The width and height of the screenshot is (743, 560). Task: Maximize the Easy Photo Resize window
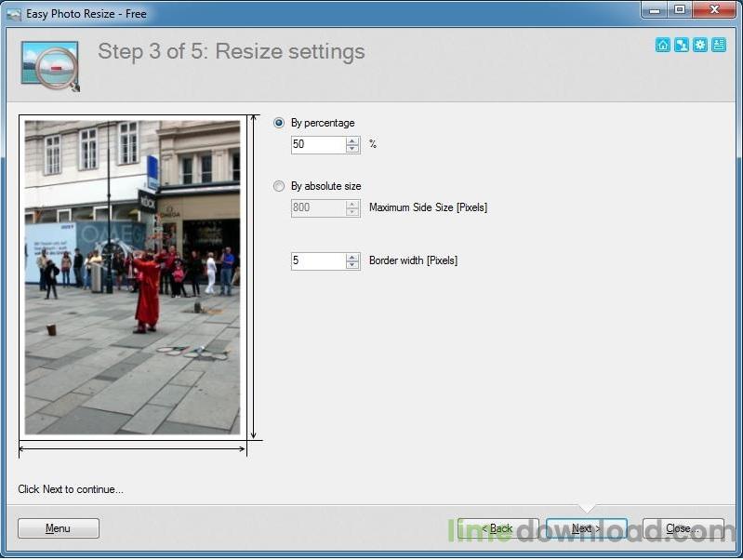click(x=680, y=9)
